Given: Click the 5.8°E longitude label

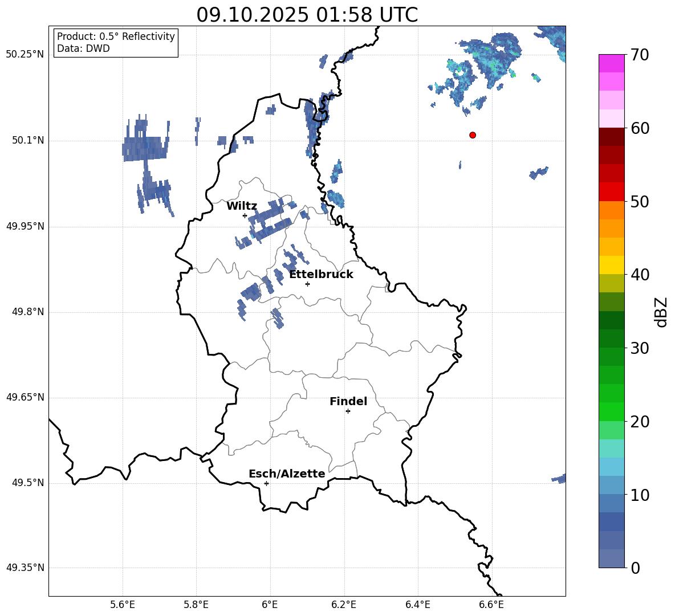Looking at the screenshot, I should [196, 605].
